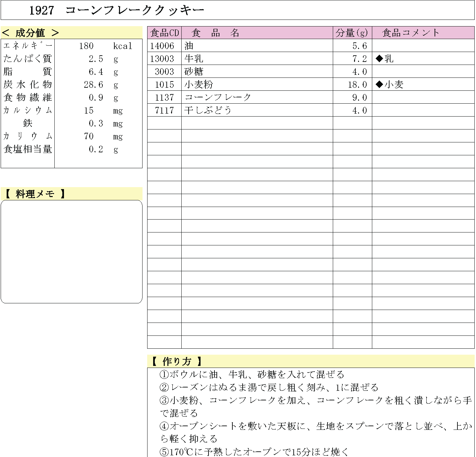The height and width of the screenshot is (457, 476).
Task: Select the 牛乳 ingredient name cell
Action: click(194, 59)
